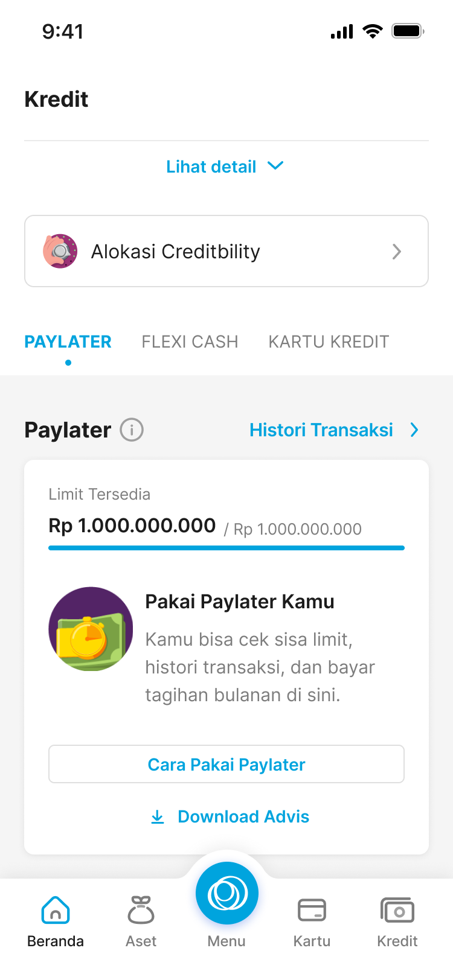Click the available limit progress bar

[x=226, y=548]
